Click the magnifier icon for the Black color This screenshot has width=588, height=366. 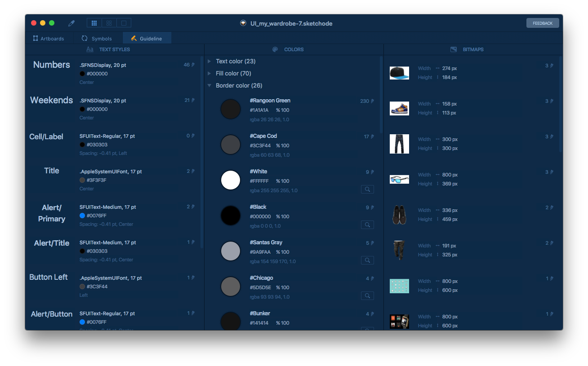(x=367, y=225)
